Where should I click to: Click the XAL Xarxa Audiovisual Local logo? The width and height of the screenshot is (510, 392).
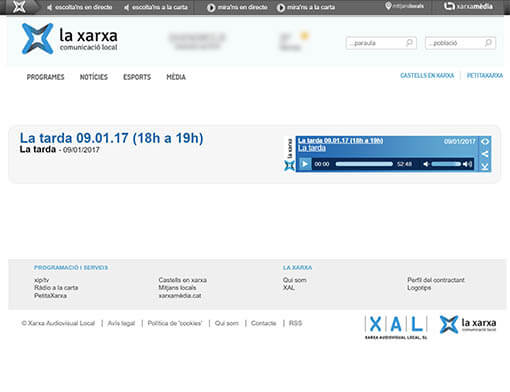(x=396, y=327)
